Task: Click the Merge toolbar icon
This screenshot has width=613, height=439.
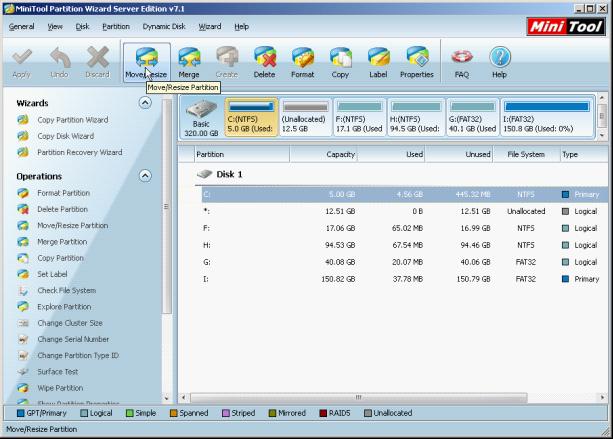Action: [x=189, y=63]
